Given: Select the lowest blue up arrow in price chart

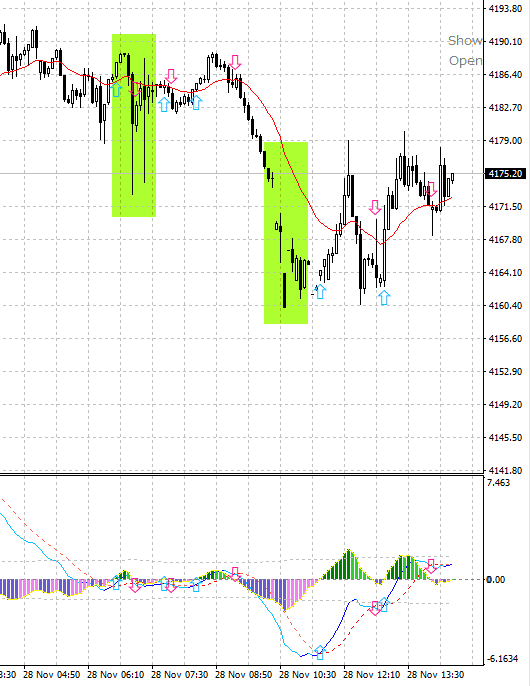Looking at the screenshot, I should click(384, 298).
